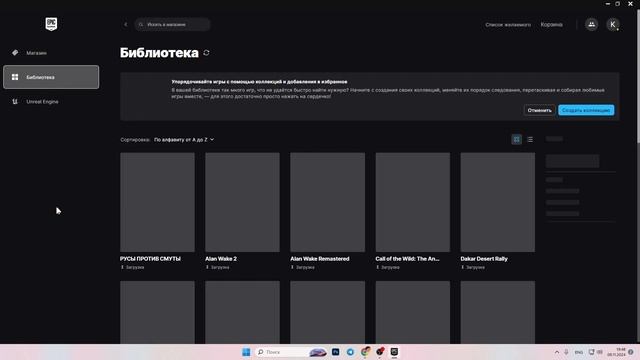Click the Магазин tag icon
640x360 pixels.
click(x=15, y=53)
